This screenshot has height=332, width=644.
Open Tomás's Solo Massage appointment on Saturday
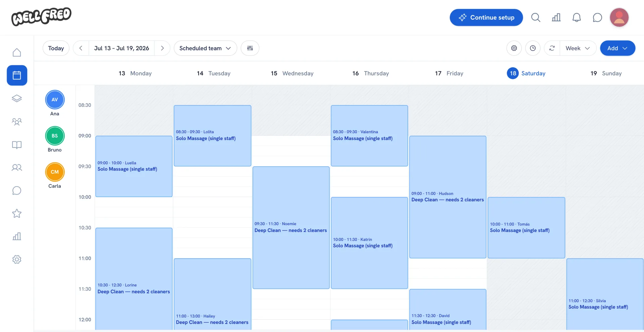pyautogui.click(x=526, y=227)
